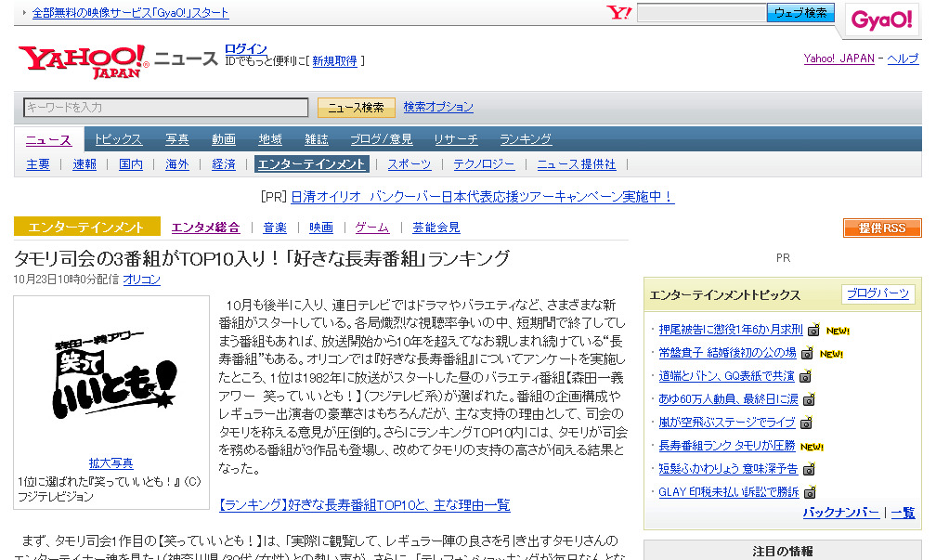The image size is (936, 560).
Task: Open 検索オプション link
Action: coord(438,107)
